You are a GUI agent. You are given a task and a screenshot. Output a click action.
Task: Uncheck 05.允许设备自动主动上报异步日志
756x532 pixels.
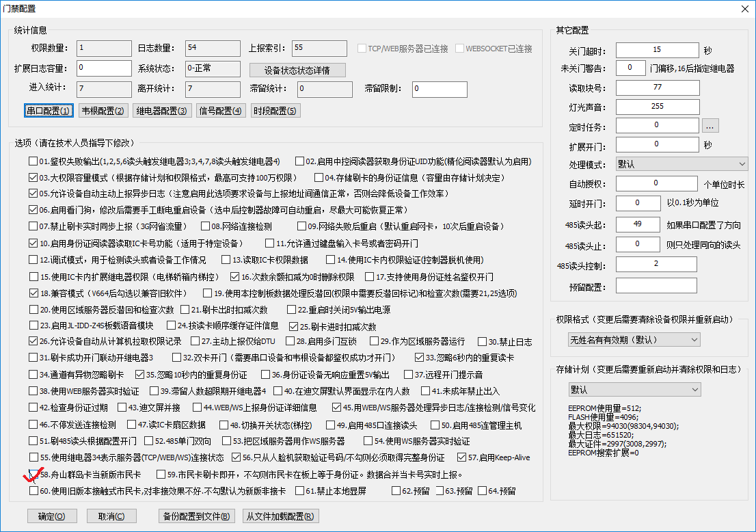click(33, 194)
